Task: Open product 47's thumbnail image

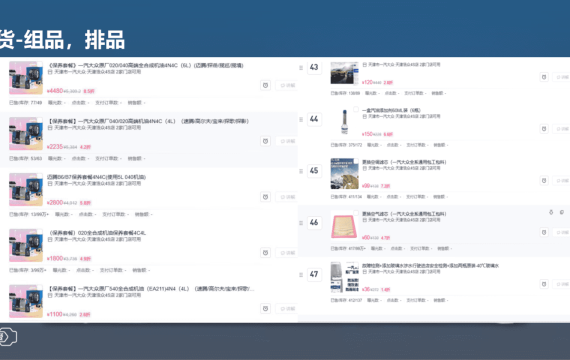Action: pyautogui.click(x=344, y=277)
